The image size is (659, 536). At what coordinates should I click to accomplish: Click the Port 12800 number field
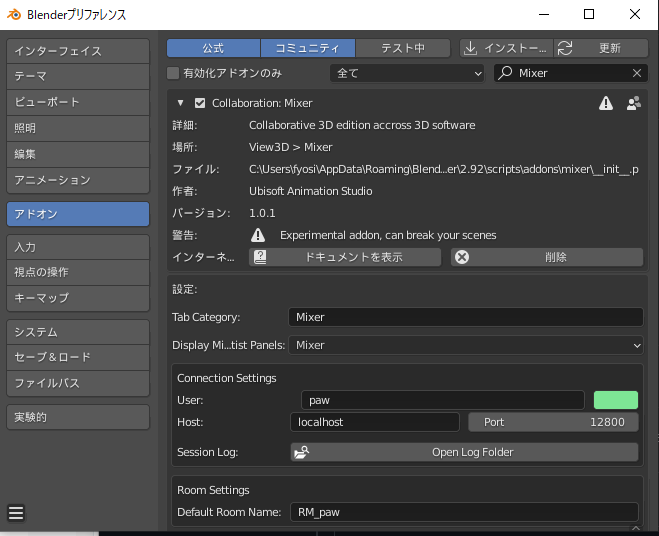[x=554, y=422]
